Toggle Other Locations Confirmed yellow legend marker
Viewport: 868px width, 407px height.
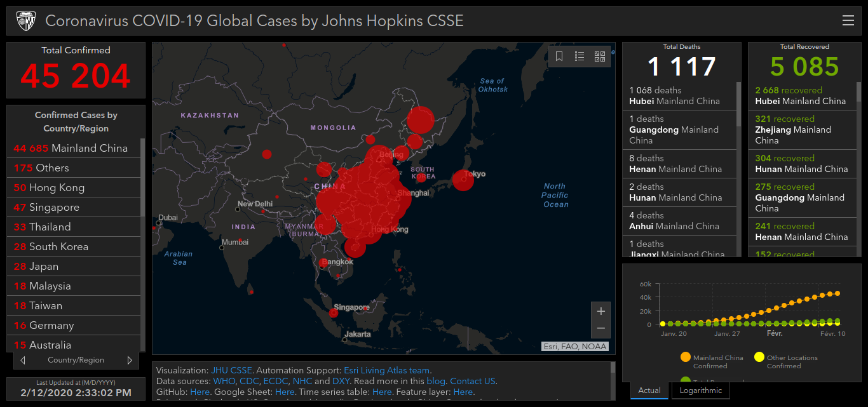coord(759,357)
